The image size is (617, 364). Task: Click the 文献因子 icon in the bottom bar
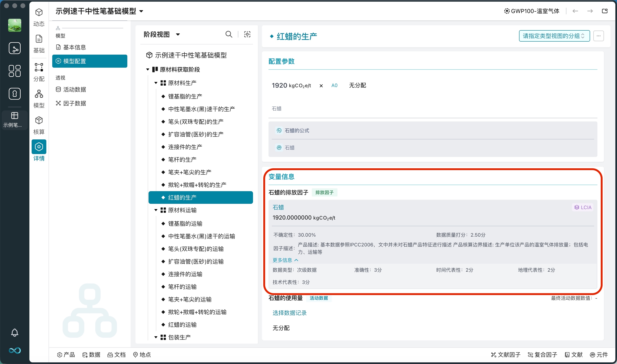(x=506, y=355)
